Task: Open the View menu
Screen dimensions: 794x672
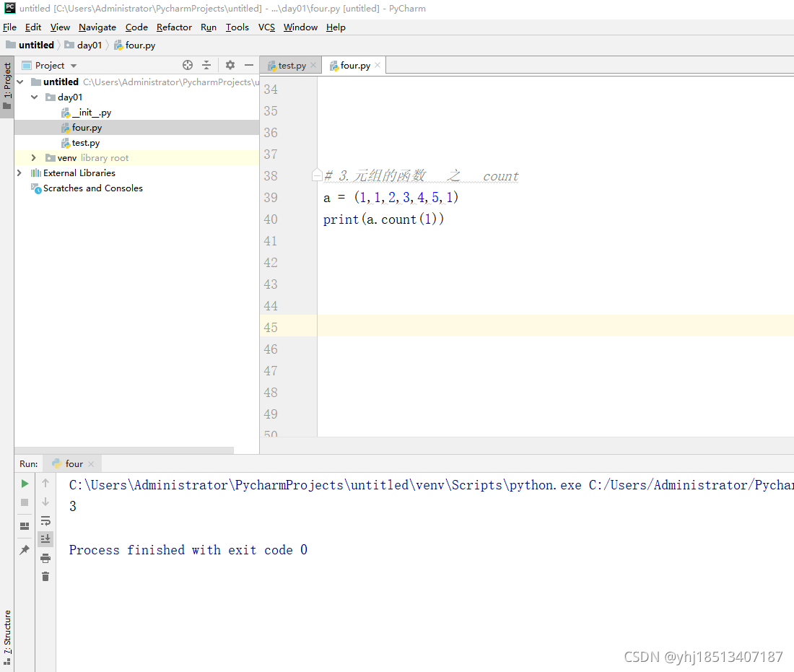Action: [x=60, y=27]
